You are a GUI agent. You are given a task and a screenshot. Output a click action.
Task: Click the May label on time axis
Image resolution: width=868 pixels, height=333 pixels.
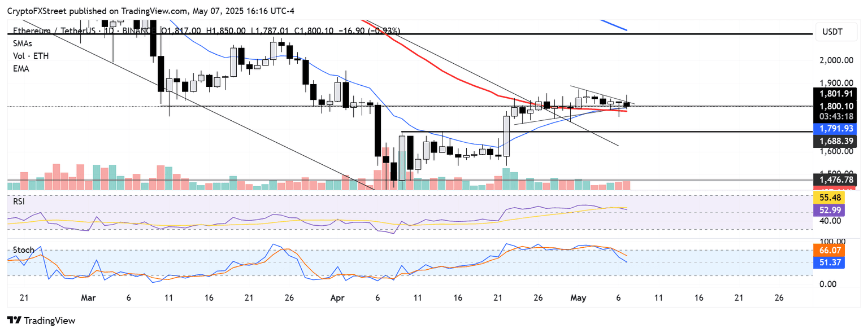point(577,297)
